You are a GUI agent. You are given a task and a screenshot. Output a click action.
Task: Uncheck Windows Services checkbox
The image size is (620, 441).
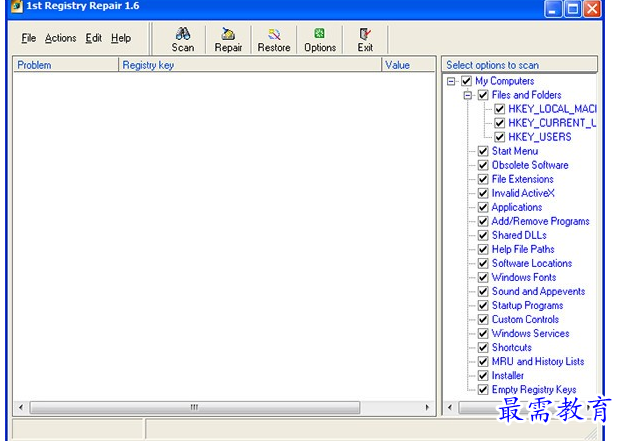pos(483,333)
